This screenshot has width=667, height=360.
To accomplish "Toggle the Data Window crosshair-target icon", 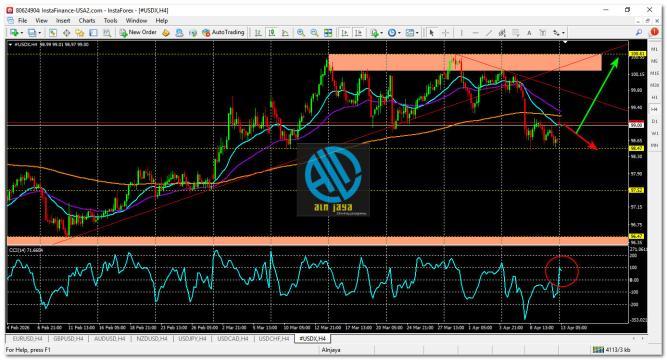I will click(x=66, y=33).
